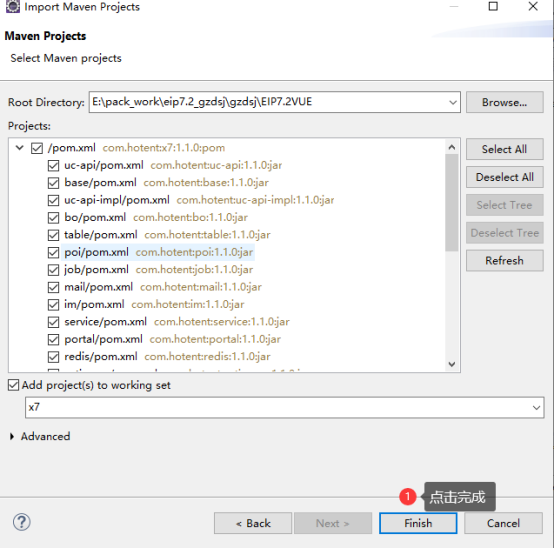Click the Refresh button

click(x=505, y=261)
